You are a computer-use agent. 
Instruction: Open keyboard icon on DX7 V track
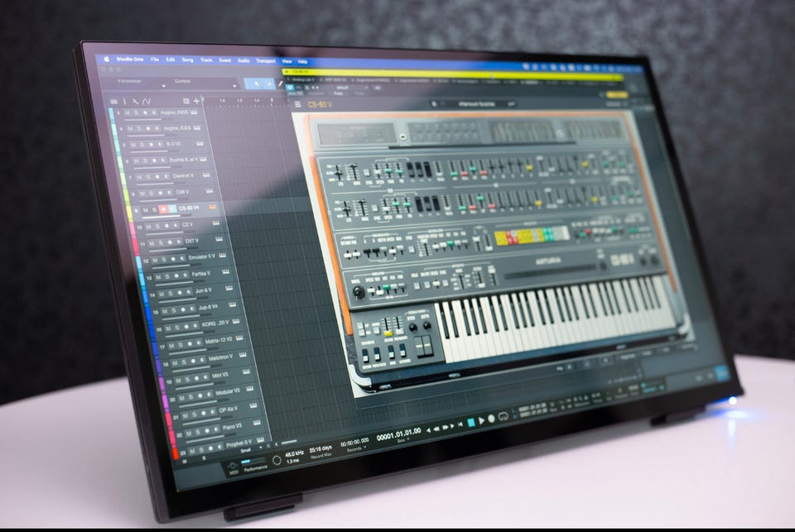coord(219,239)
